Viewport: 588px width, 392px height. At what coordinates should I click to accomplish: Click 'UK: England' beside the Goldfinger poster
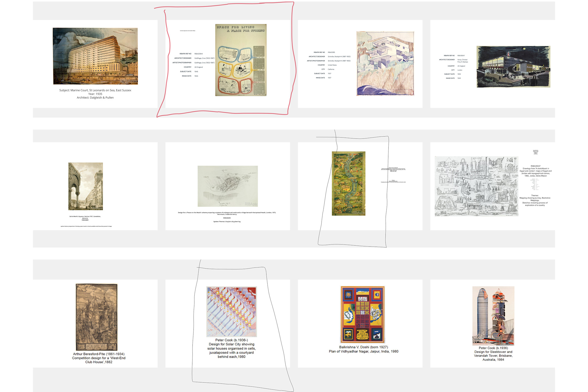(x=199, y=67)
